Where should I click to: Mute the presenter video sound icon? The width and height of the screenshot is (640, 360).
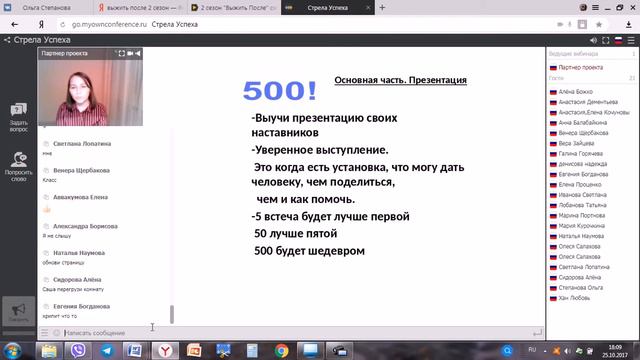point(138,53)
